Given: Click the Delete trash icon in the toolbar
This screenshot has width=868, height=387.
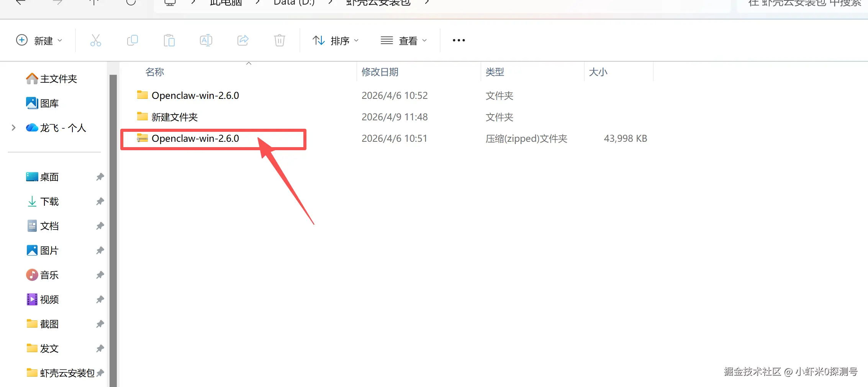Looking at the screenshot, I should click(x=279, y=40).
